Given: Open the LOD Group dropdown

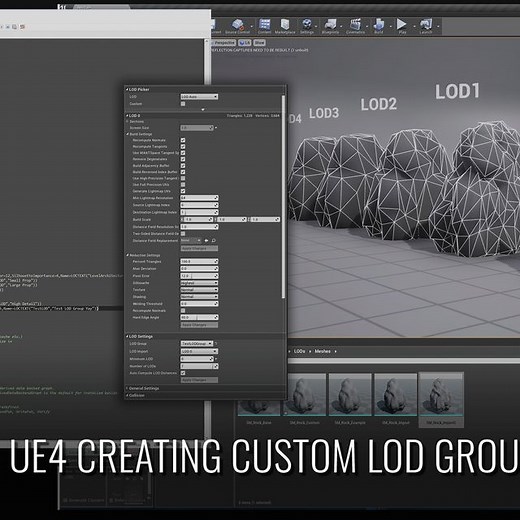Looking at the screenshot, I should pos(197,344).
